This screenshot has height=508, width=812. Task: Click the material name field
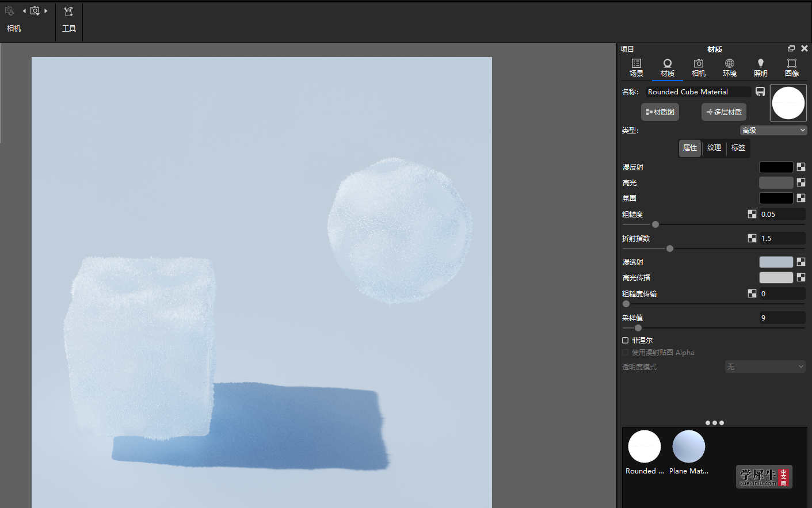pos(698,91)
